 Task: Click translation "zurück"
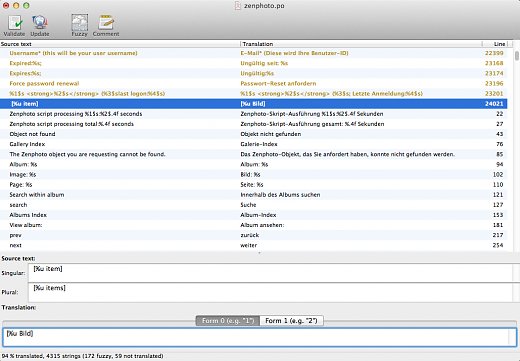click(250, 235)
